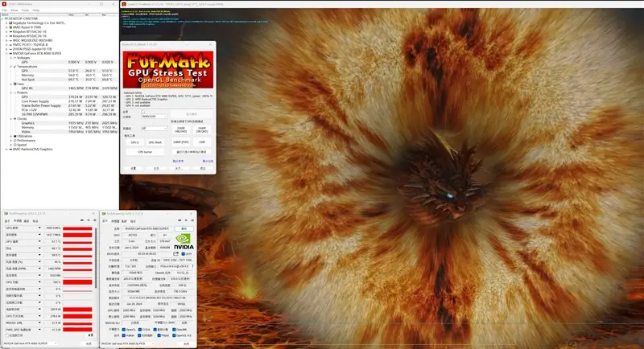Collapse NVIDIA GeForce RTX 4080 SUPER node

tap(6, 53)
